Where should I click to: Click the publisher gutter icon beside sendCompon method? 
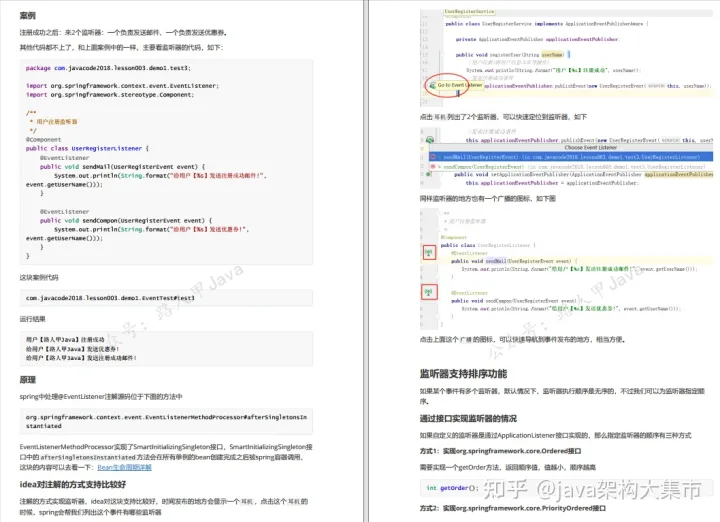click(429, 292)
